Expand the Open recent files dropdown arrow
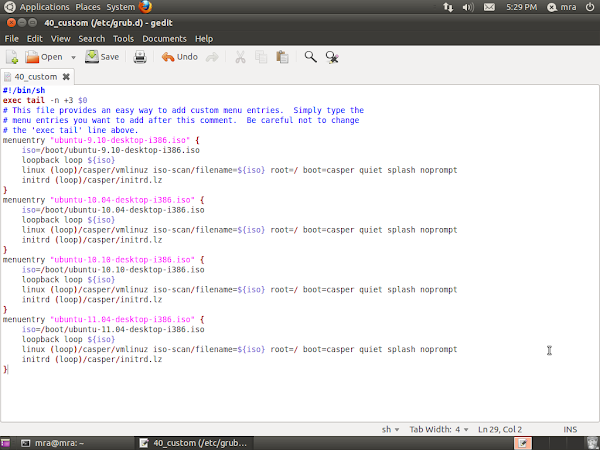 (73, 57)
